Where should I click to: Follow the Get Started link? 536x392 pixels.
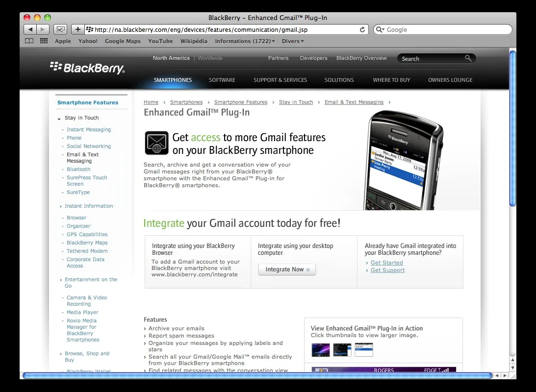tap(386, 263)
